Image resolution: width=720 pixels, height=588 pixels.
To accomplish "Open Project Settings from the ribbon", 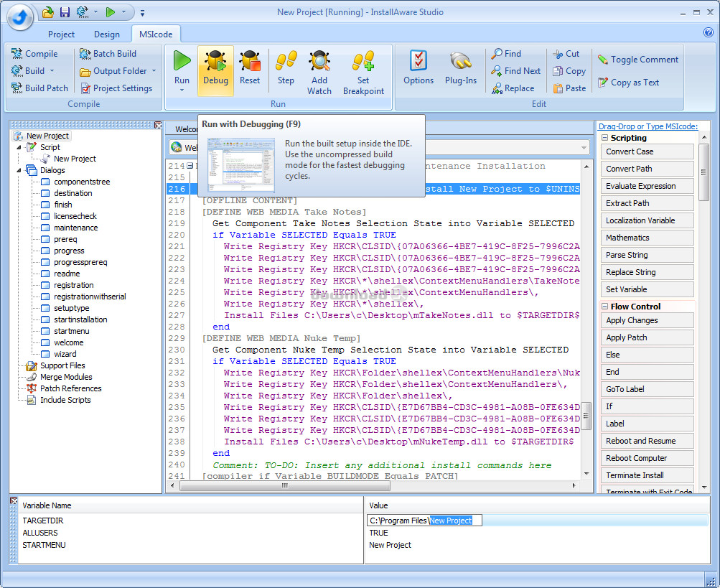I will 116,88.
